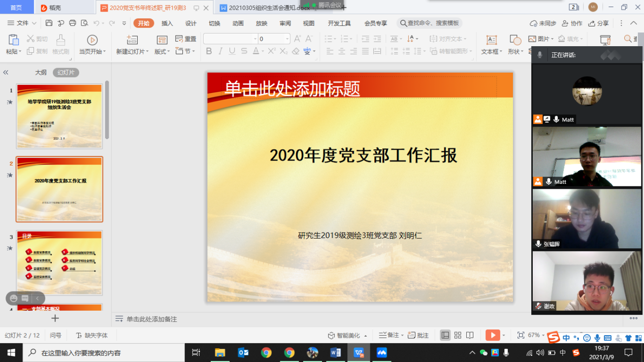Click the Shapes (形状) icon

pyautogui.click(x=515, y=41)
